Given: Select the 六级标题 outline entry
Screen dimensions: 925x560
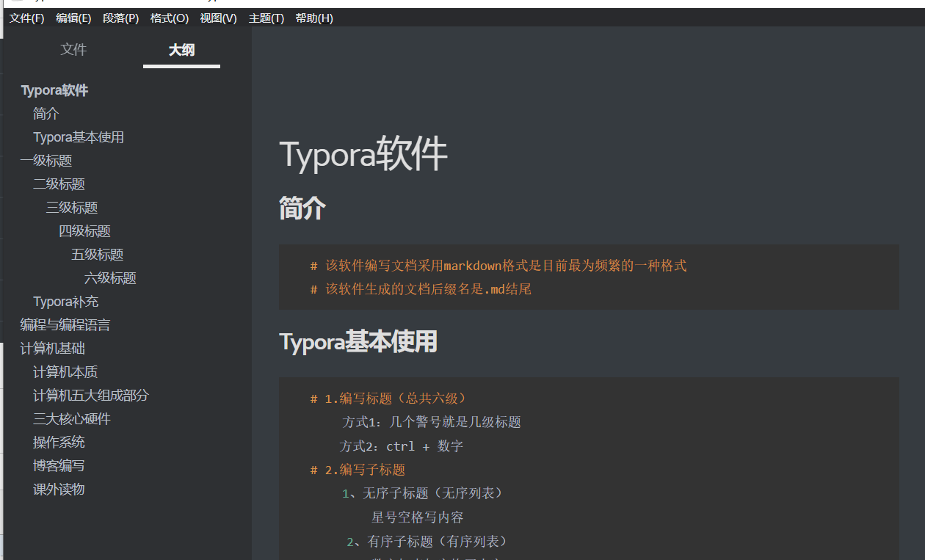Looking at the screenshot, I should pos(110,277).
